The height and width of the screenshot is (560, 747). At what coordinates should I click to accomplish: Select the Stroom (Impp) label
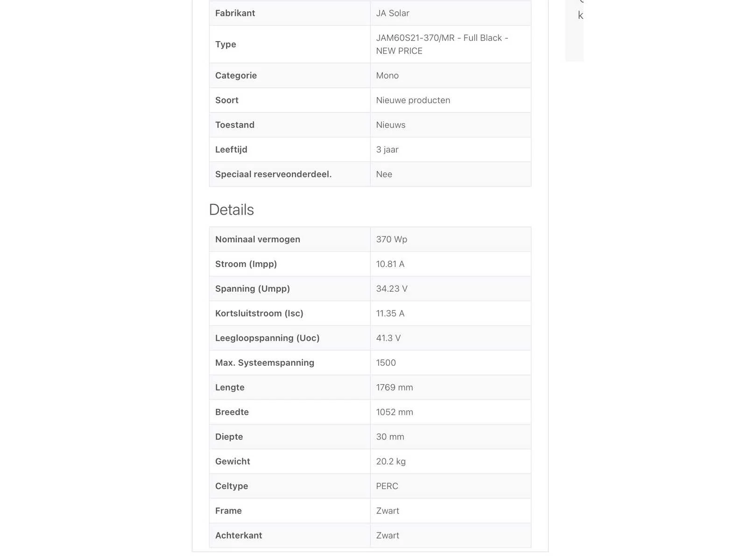[246, 264]
